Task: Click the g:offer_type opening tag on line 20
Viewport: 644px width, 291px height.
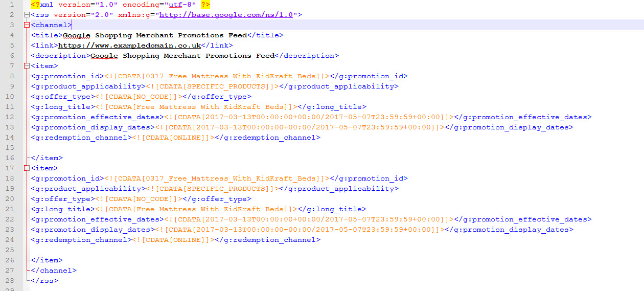Action: tap(63, 199)
